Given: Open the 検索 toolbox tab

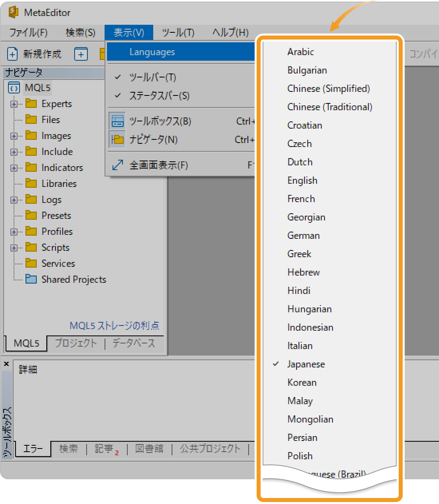Looking at the screenshot, I should point(69,449).
